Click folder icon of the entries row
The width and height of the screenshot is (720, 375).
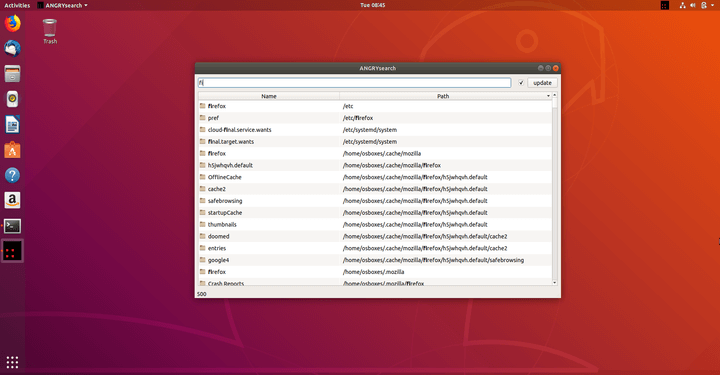(202, 248)
